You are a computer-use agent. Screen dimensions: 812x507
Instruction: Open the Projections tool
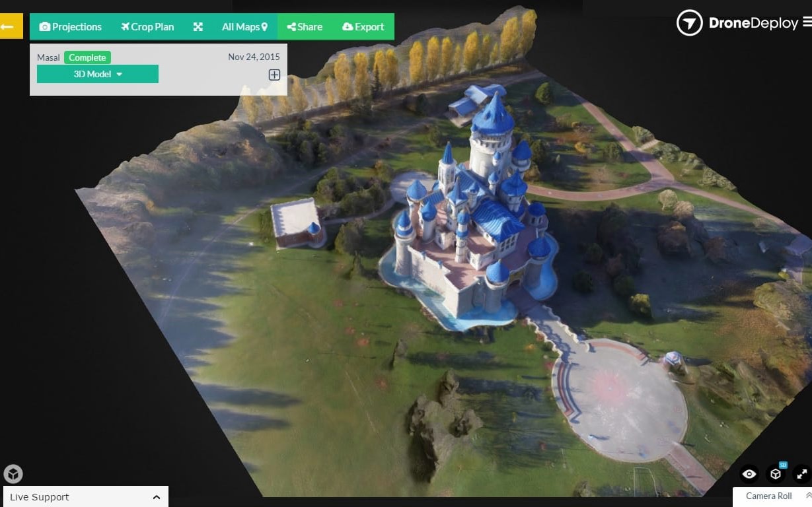coord(71,27)
